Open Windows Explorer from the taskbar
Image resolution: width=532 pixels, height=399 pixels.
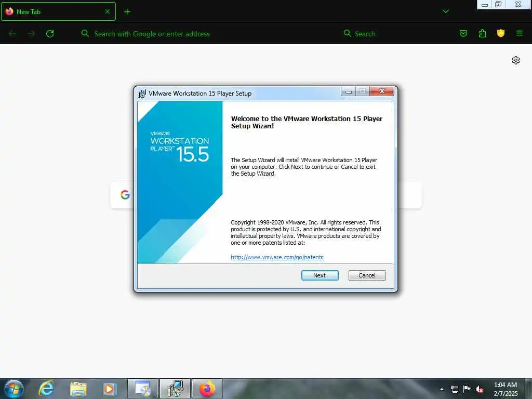(x=78, y=389)
